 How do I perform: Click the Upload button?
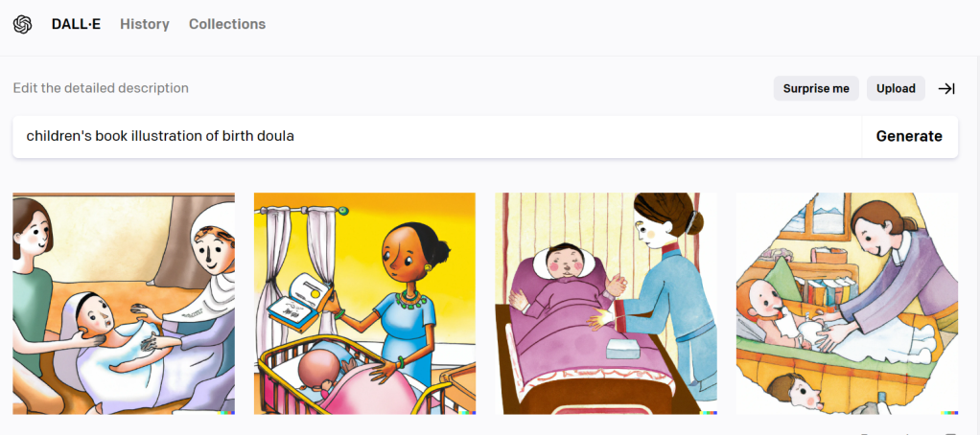point(896,88)
